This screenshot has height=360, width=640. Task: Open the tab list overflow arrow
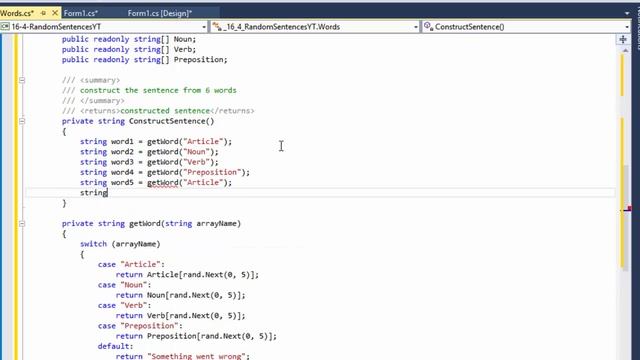coord(627,13)
